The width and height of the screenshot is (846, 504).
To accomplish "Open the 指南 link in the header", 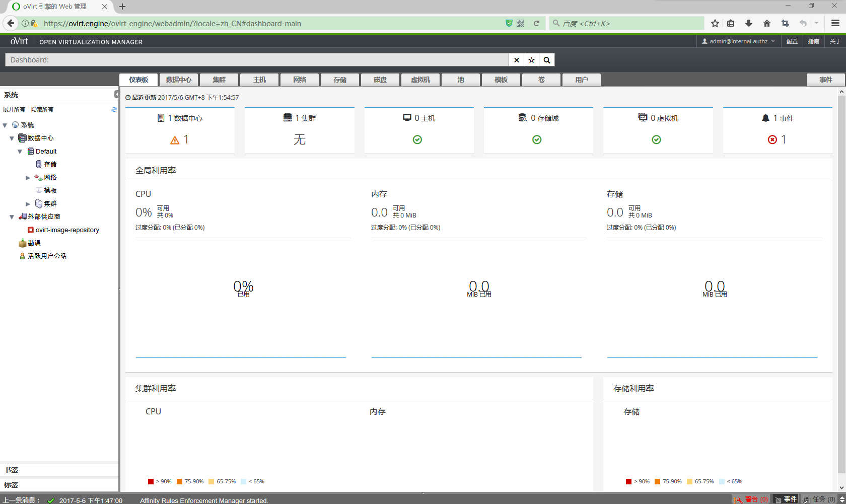I will pos(814,41).
